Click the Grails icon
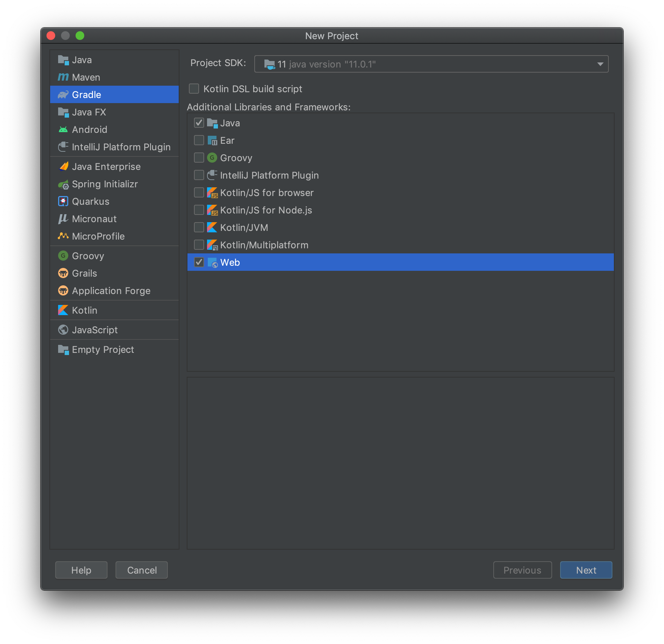Image resolution: width=664 pixels, height=644 pixels. pyautogui.click(x=63, y=273)
